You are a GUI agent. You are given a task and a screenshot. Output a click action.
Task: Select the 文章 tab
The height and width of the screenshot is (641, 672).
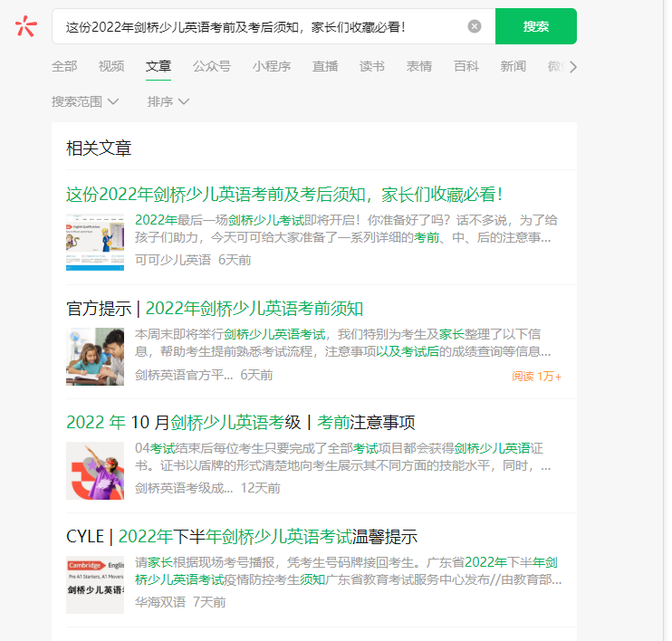click(158, 66)
